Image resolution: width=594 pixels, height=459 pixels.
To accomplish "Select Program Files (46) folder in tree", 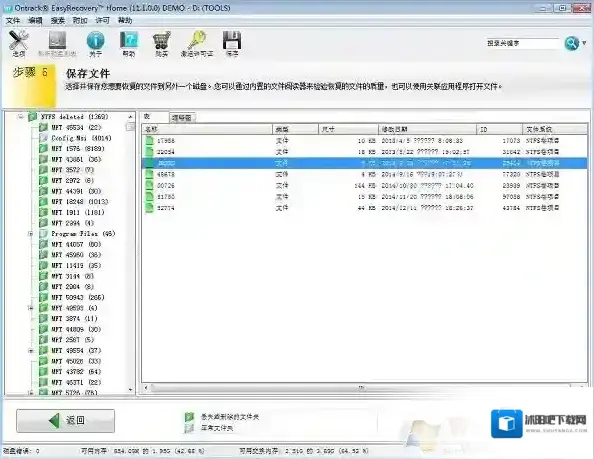I will pyautogui.click(x=83, y=234).
